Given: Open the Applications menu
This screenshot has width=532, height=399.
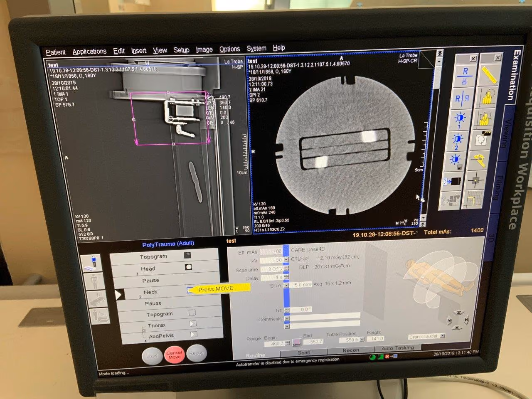Looking at the screenshot, I should tap(89, 51).
